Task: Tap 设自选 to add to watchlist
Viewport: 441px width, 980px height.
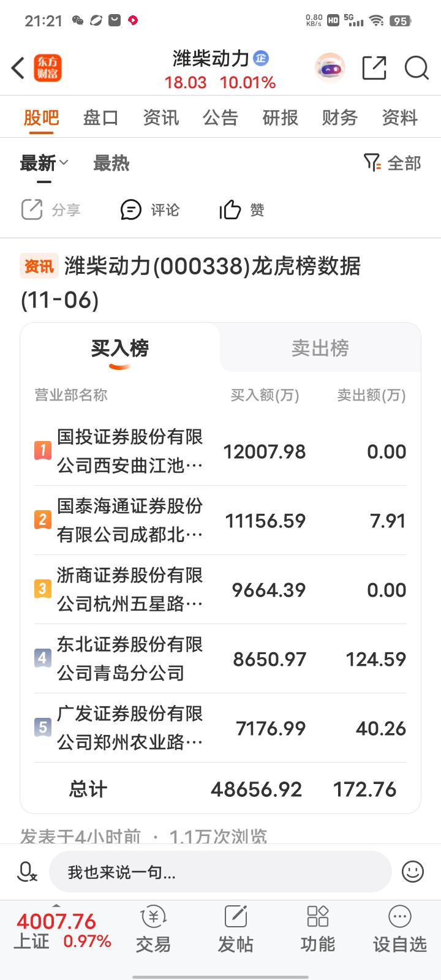Action: (x=400, y=929)
